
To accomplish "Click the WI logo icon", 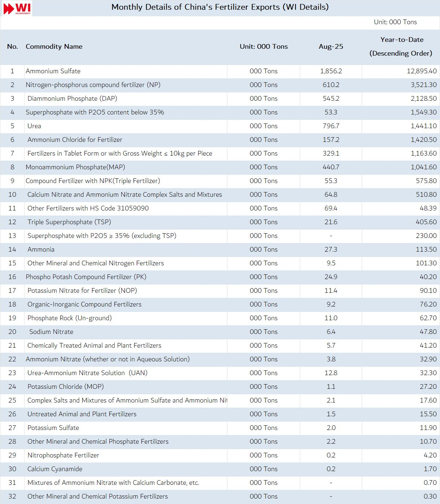I will [x=17, y=8].
